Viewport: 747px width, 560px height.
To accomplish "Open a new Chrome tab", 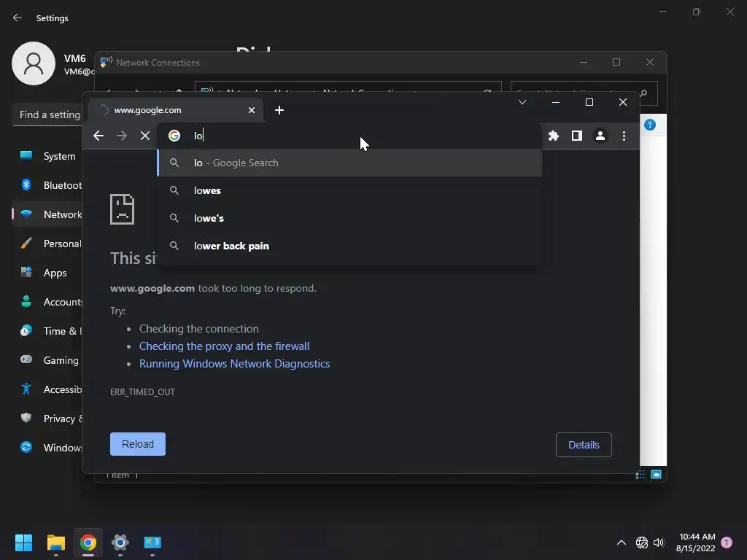I will click(279, 110).
